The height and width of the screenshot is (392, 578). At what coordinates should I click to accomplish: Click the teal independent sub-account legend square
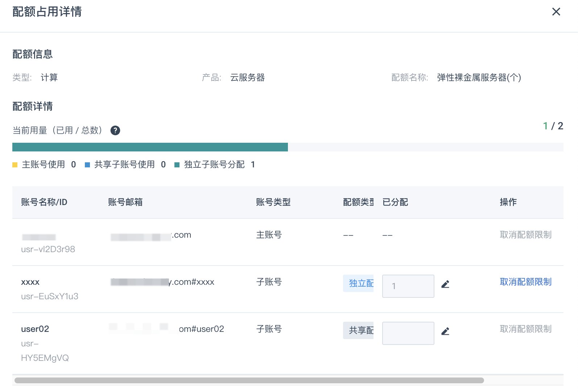[177, 165]
